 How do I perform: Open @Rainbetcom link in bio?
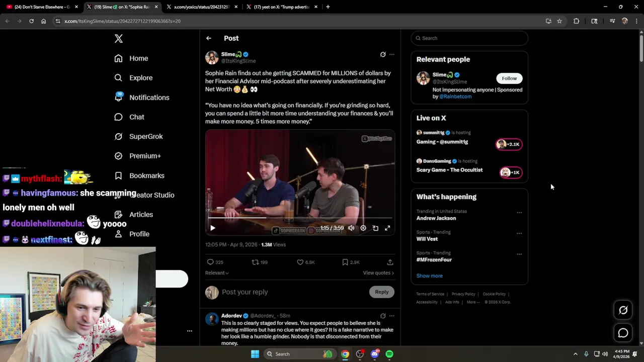455,97
